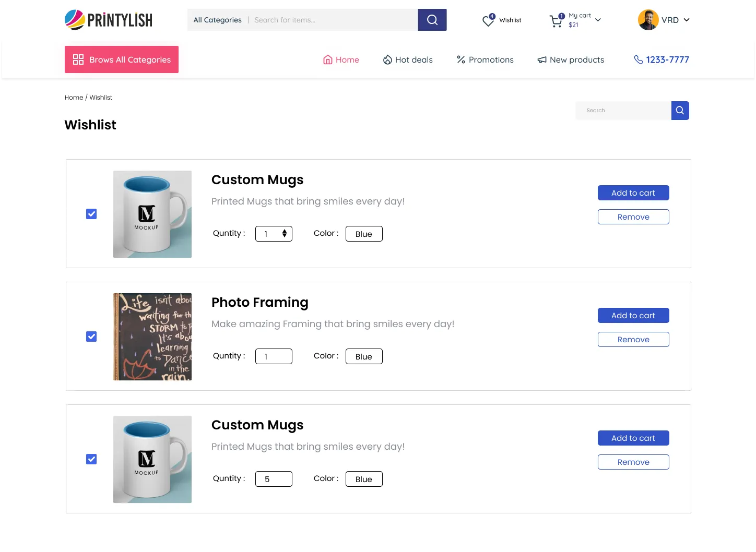756x552 pixels.
Task: Go to Hot deals menu
Action: pos(408,59)
